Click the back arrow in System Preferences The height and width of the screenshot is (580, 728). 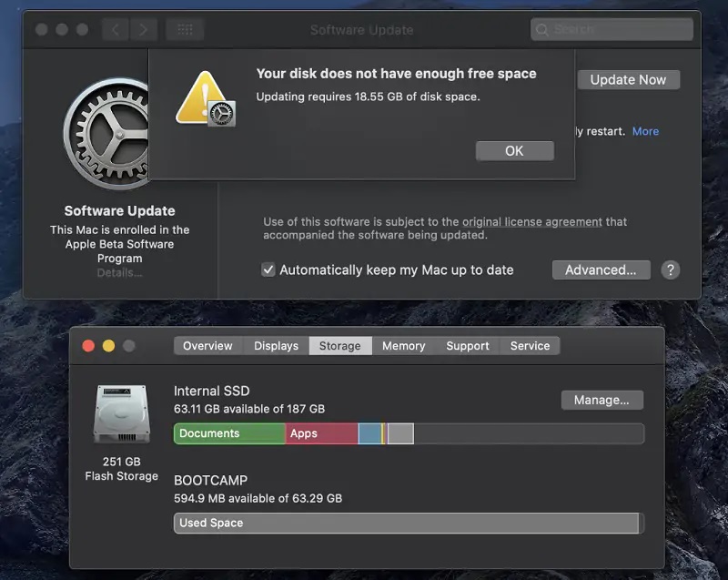tap(115, 28)
